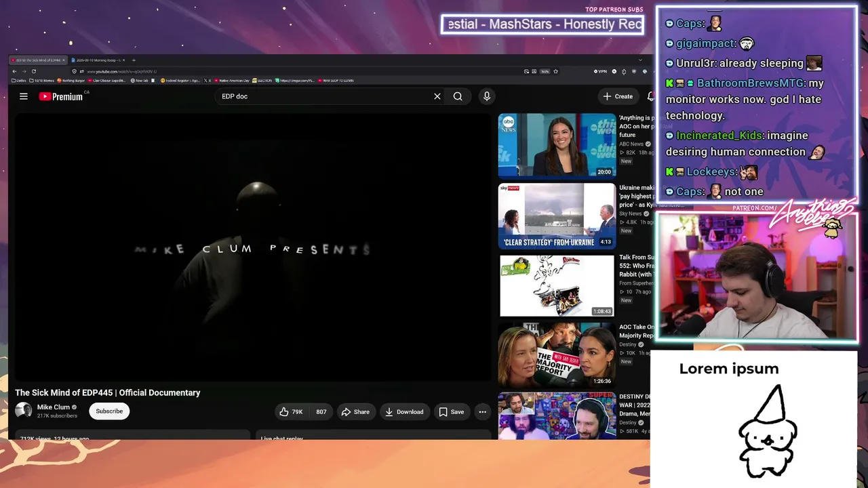Screen dimensions: 868x488
Task: Expand the browser tab search chevron
Action: pyautogui.click(x=640, y=60)
